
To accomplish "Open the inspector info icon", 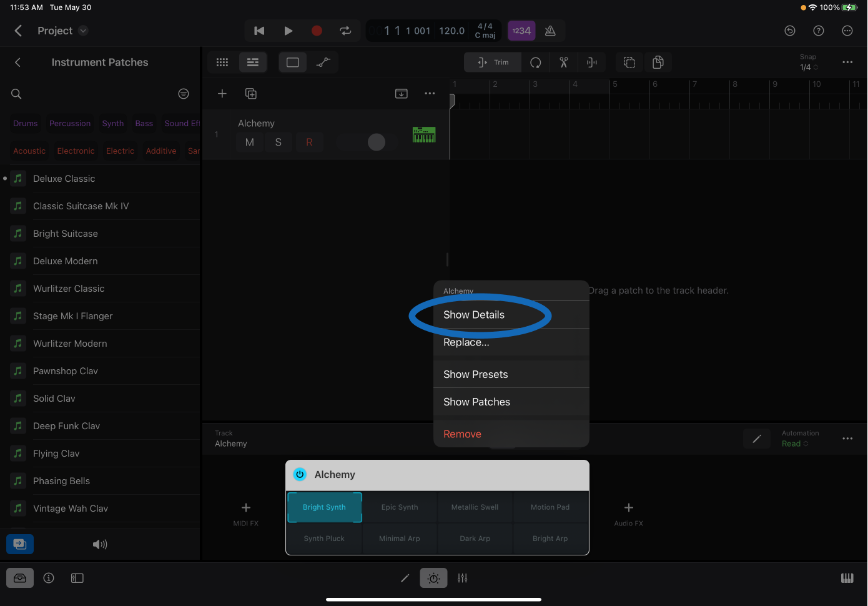I will coord(49,579).
